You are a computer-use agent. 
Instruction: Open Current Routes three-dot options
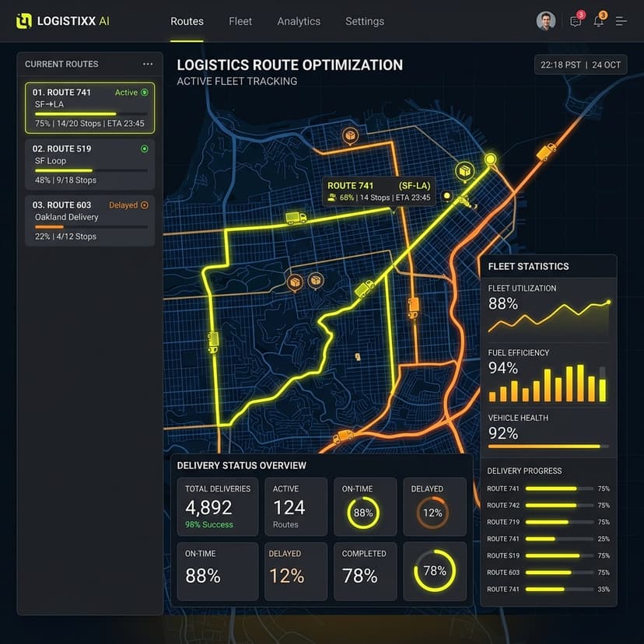point(148,64)
